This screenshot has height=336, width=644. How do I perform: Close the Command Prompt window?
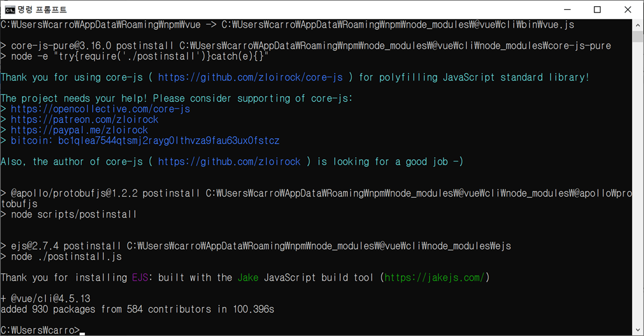(627, 10)
